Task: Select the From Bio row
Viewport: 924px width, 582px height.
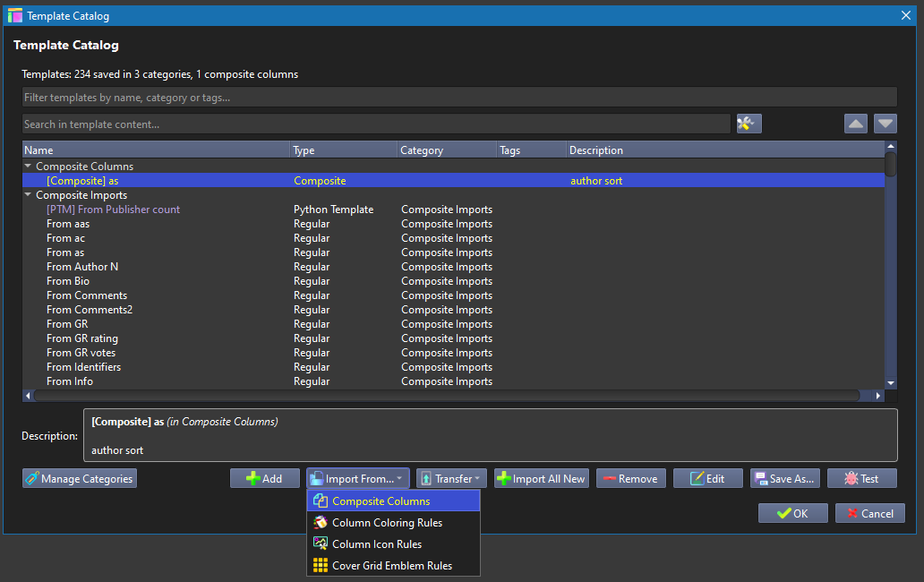Action: (x=453, y=281)
